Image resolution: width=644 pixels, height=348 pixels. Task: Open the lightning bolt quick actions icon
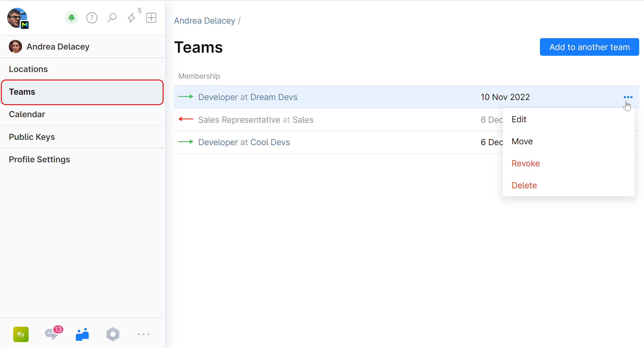pos(132,18)
